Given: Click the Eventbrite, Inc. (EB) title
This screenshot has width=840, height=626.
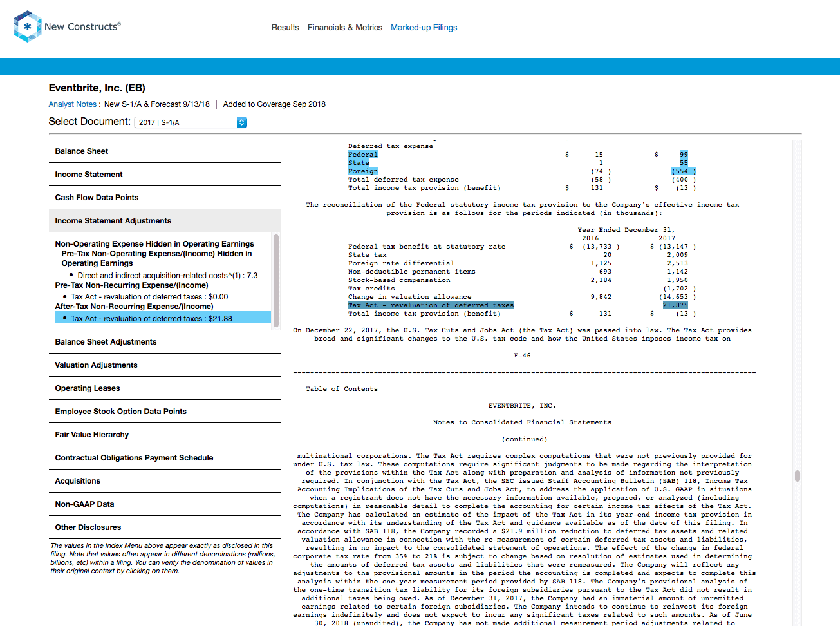Looking at the screenshot, I should pyautogui.click(x=97, y=88).
